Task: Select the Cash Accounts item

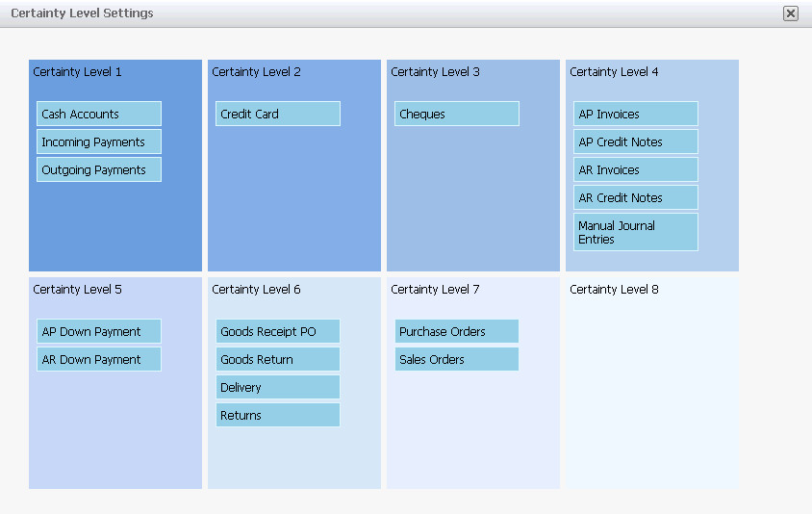Action: pyautogui.click(x=99, y=114)
